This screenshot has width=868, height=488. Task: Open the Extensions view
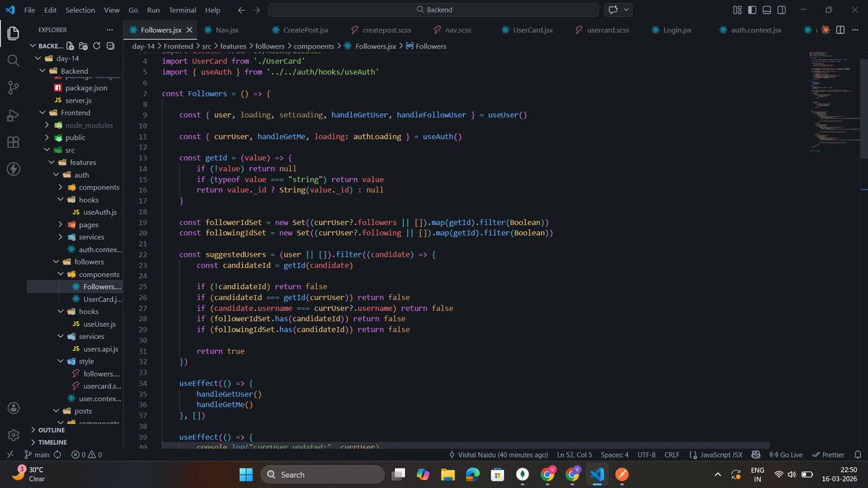[x=13, y=142]
